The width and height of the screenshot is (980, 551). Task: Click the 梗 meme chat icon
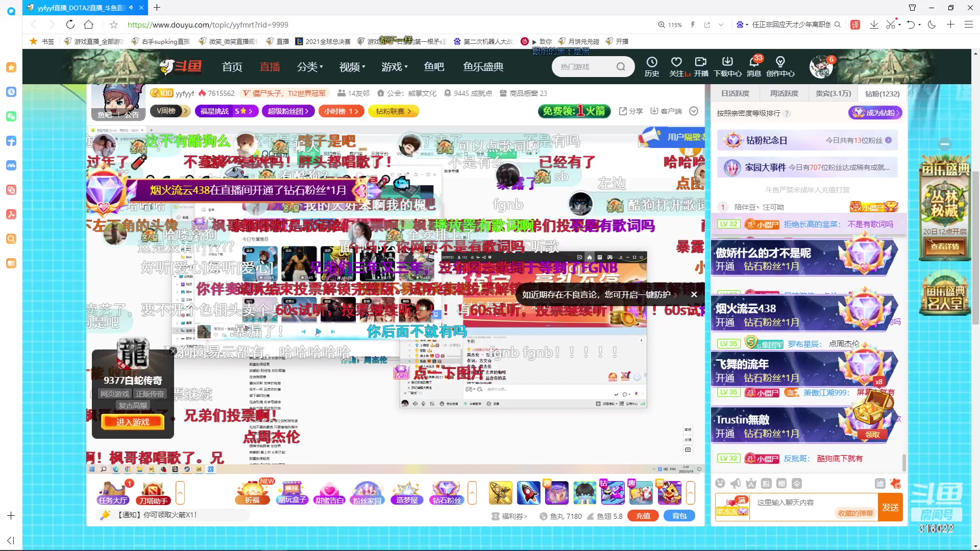pyautogui.click(x=781, y=483)
